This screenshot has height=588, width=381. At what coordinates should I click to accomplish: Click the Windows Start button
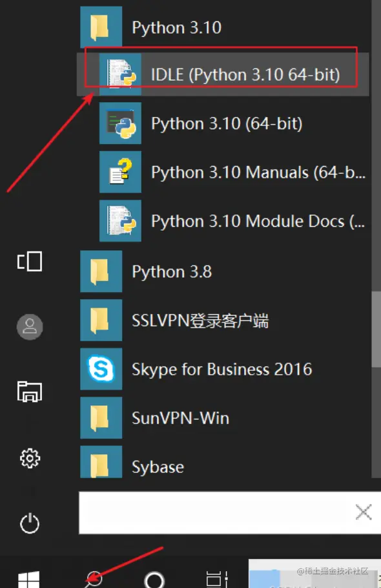[x=29, y=580]
